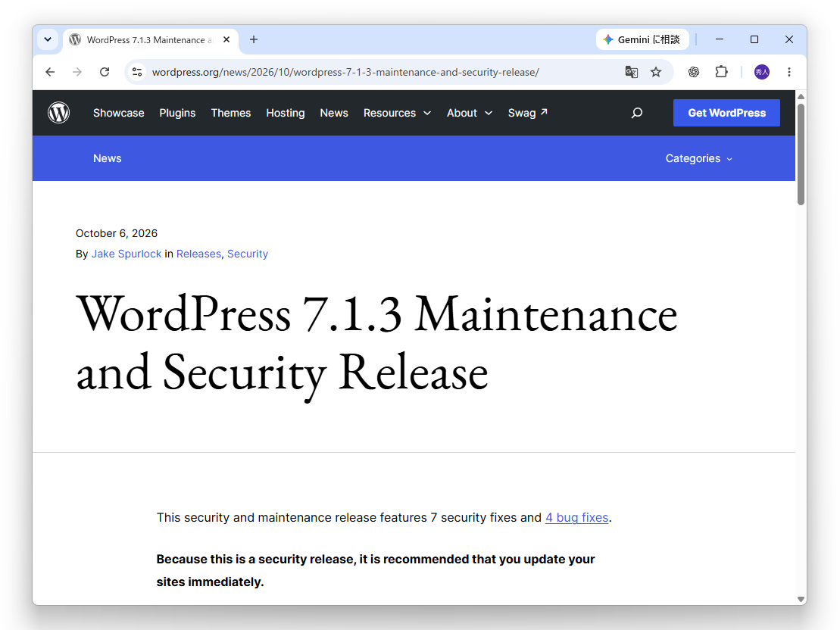Click the Get WordPress button

pos(726,113)
